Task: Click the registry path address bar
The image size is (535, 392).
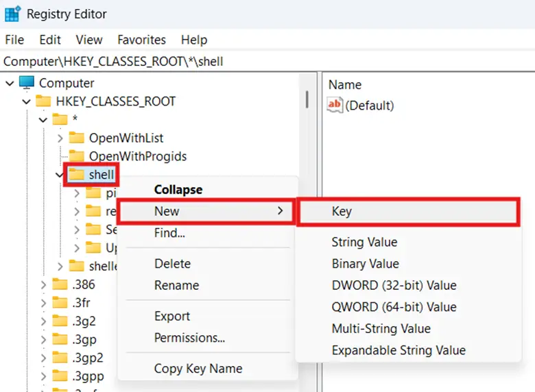Action: click(267, 62)
